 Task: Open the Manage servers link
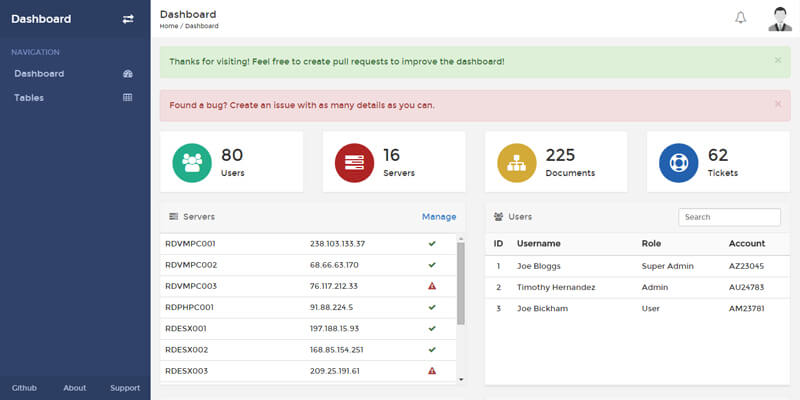pos(438,217)
